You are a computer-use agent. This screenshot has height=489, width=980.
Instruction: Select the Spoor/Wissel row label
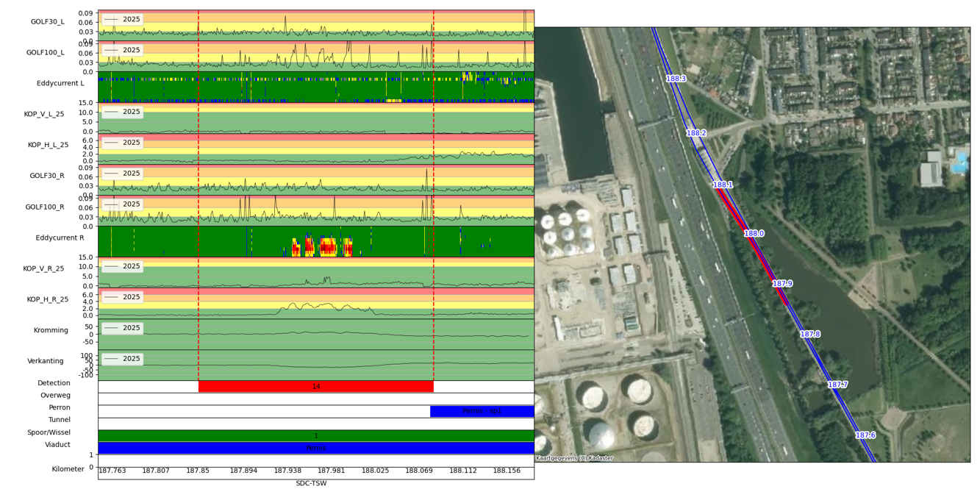(x=49, y=432)
